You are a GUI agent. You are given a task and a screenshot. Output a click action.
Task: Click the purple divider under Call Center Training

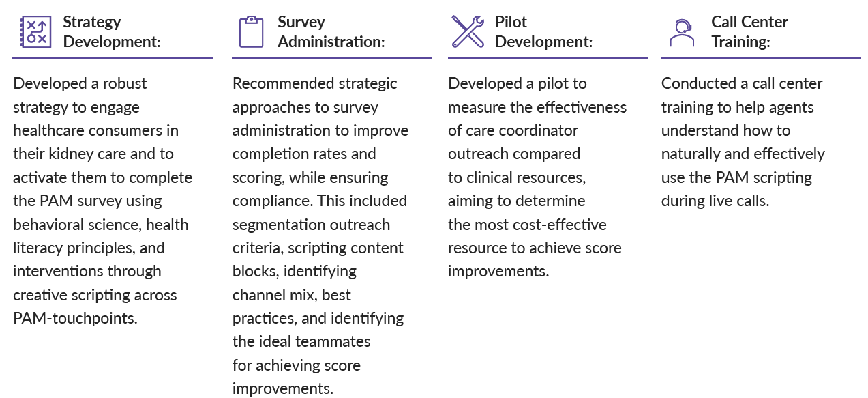(761, 58)
